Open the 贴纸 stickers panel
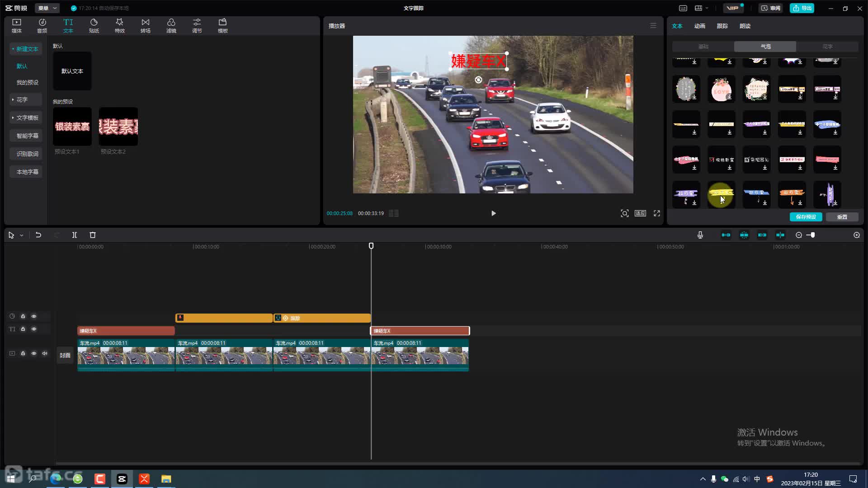The height and width of the screenshot is (488, 868). click(94, 26)
